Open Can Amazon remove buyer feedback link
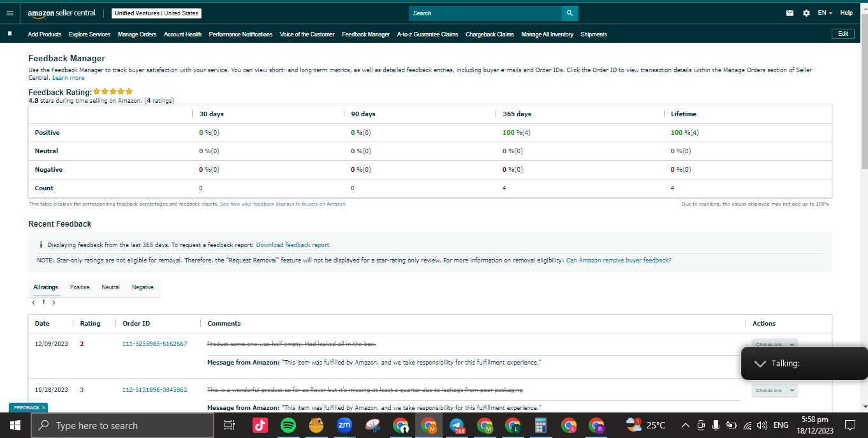The width and height of the screenshot is (868, 438). tap(619, 261)
